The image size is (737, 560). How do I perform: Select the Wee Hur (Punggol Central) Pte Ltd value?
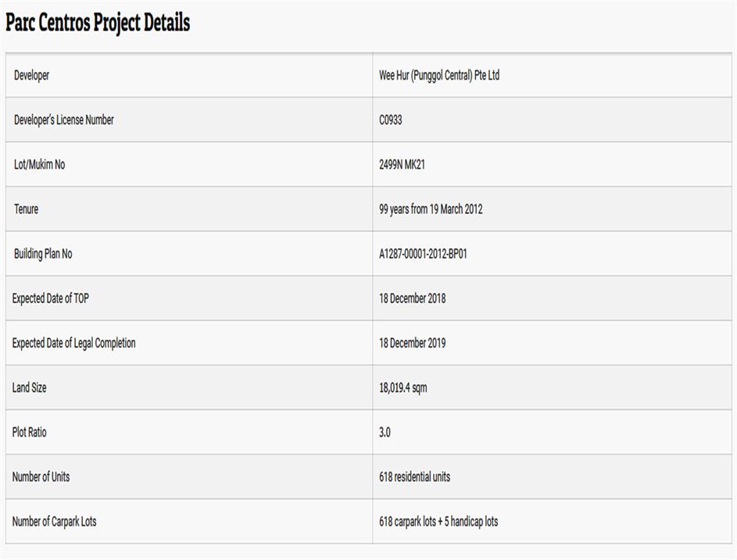438,76
